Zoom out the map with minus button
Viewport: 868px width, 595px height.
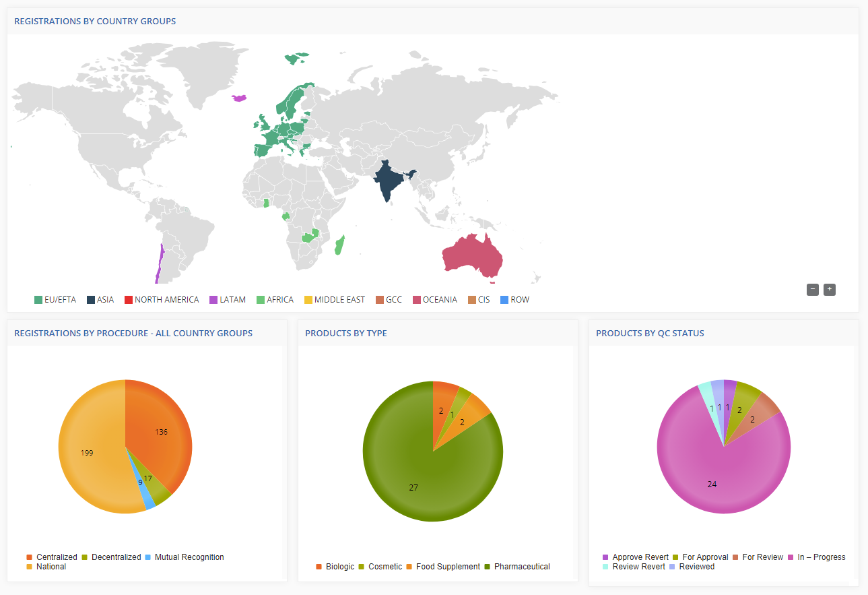click(813, 289)
